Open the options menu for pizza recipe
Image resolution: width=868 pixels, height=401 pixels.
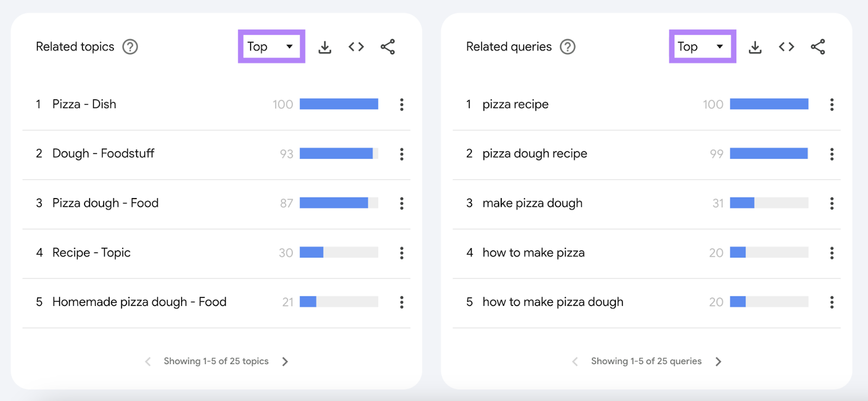pos(832,104)
